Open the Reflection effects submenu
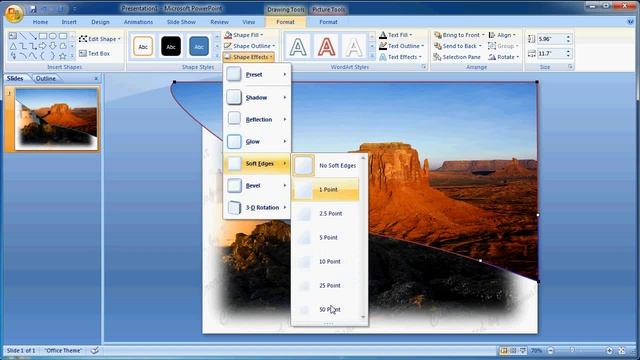Viewport: 640px width, 360px height. click(257, 120)
